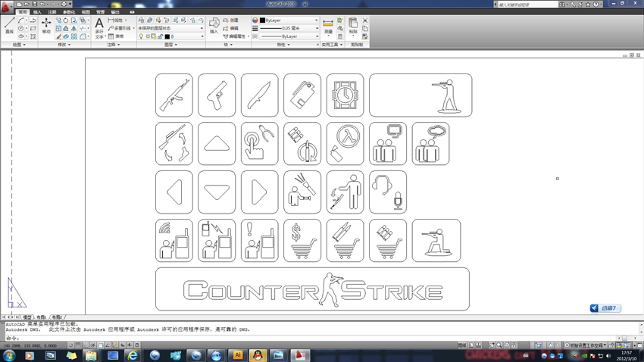The width and height of the screenshot is (644, 362).
Task: Click the Linear dimension (线性) tool
Action: pos(116,20)
